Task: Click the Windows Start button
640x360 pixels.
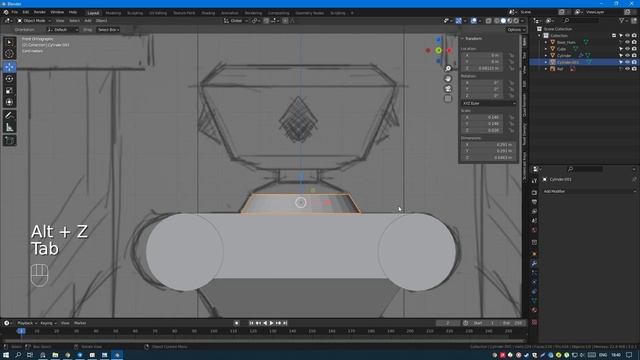Action: click(x=6, y=355)
